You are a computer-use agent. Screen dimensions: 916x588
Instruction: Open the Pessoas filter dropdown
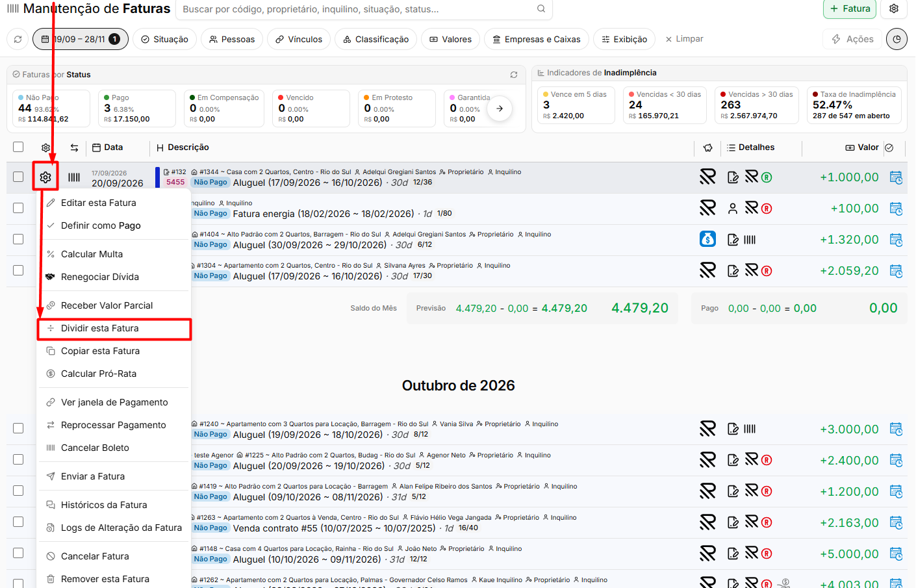[232, 39]
